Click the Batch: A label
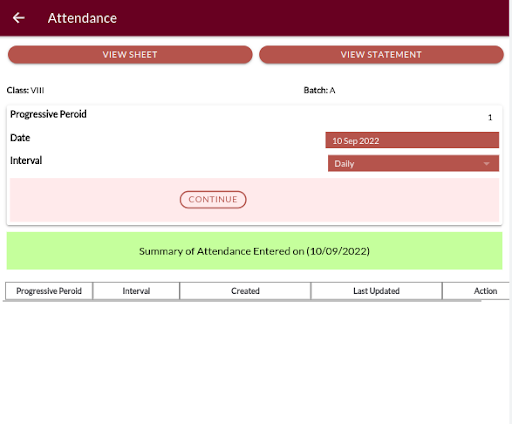 coord(319,90)
